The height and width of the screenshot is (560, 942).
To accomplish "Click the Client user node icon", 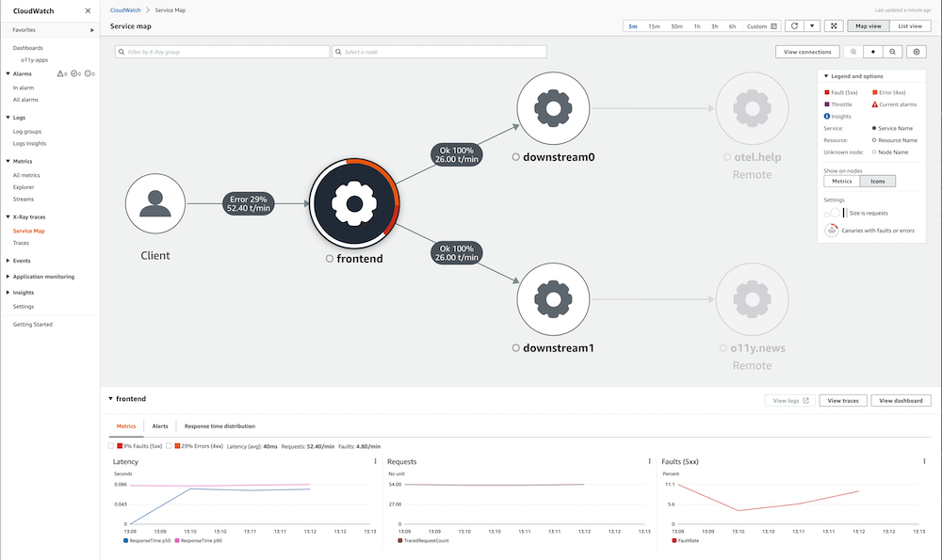I will pos(155,203).
